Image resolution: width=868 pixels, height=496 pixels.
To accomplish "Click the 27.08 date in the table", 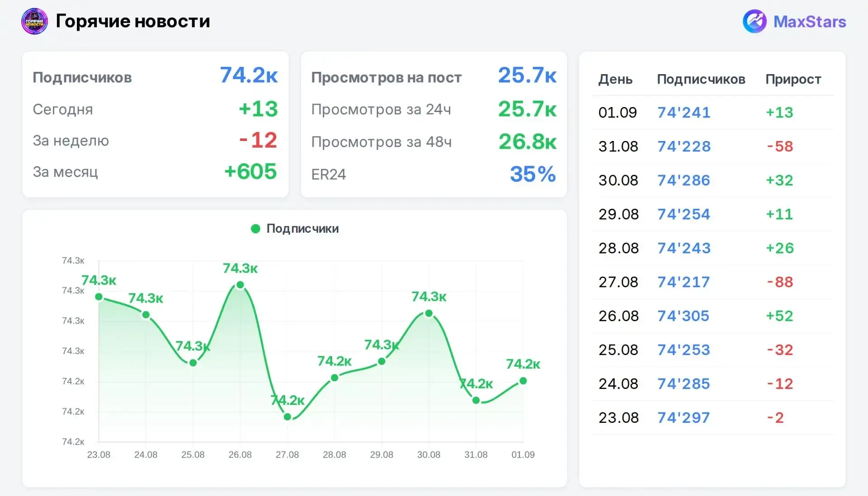I will tap(618, 282).
